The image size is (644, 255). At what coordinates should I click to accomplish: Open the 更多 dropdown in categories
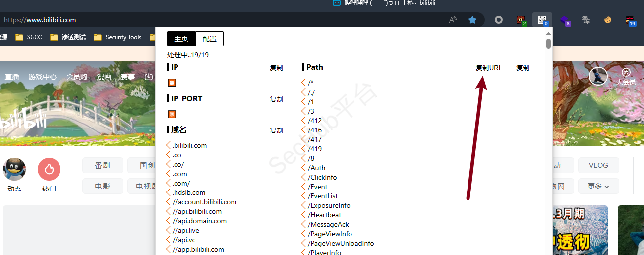pos(598,186)
